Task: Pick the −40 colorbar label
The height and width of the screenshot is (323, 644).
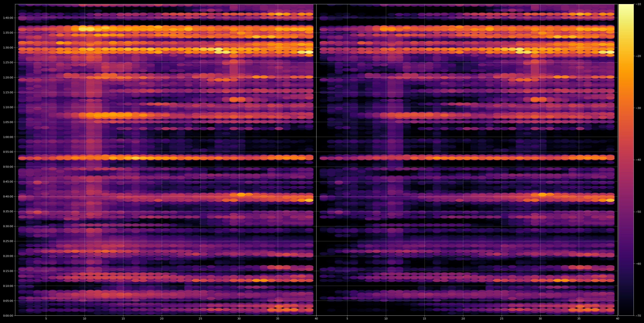Action: pos(638,160)
